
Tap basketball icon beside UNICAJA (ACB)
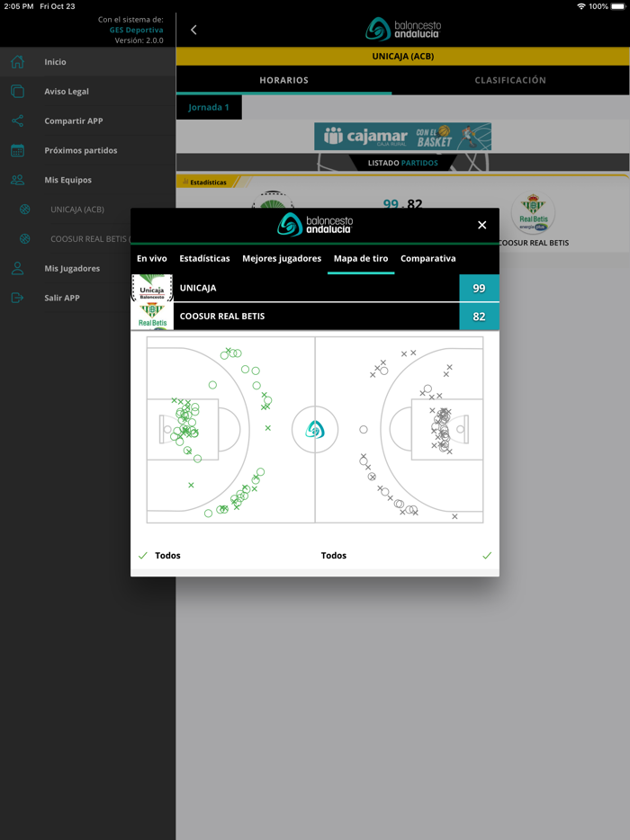[24, 209]
